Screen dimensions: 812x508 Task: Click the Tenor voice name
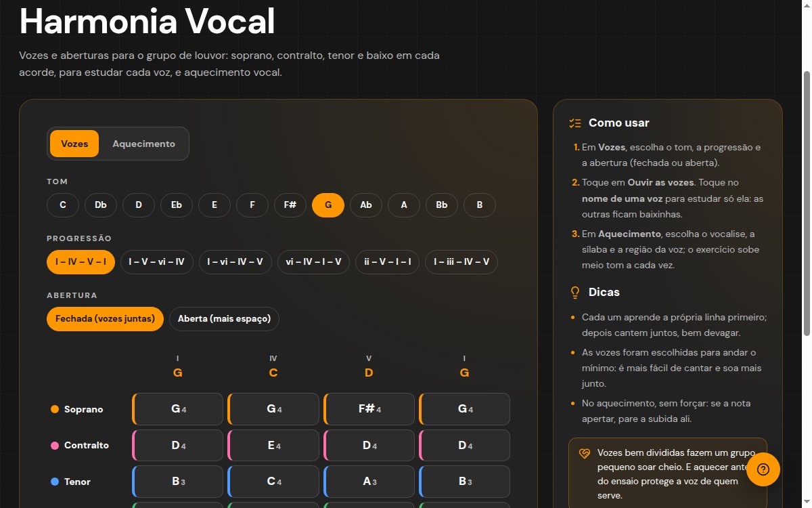[x=77, y=482]
